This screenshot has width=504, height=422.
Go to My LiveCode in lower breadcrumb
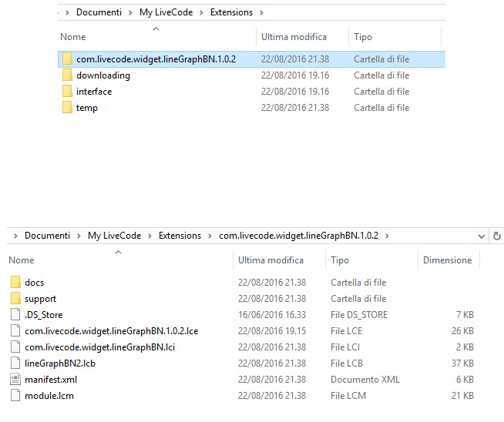coord(114,236)
